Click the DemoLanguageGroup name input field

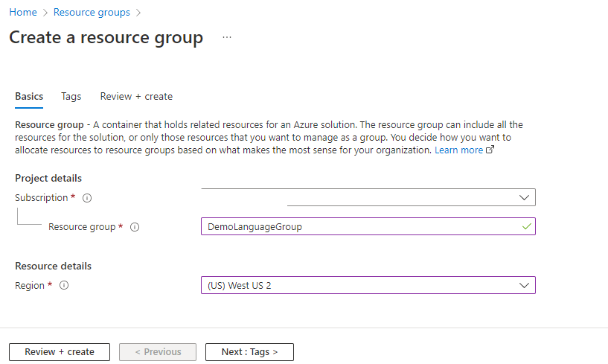coord(368,226)
